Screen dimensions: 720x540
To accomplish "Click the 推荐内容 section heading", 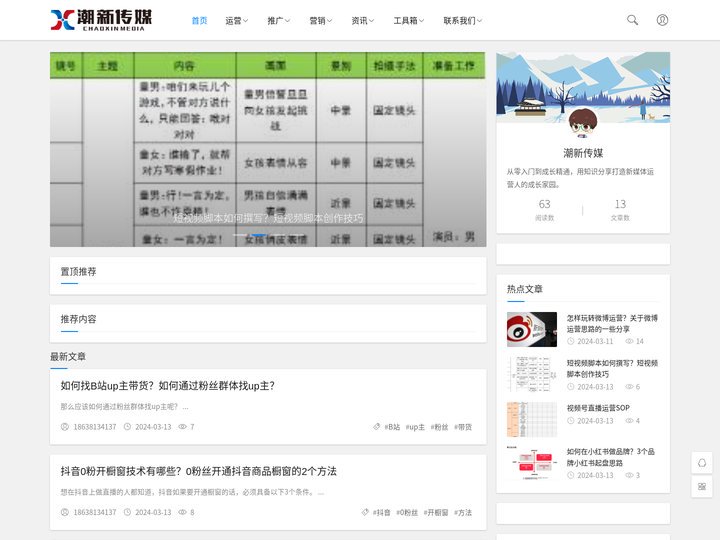I will point(79,319).
